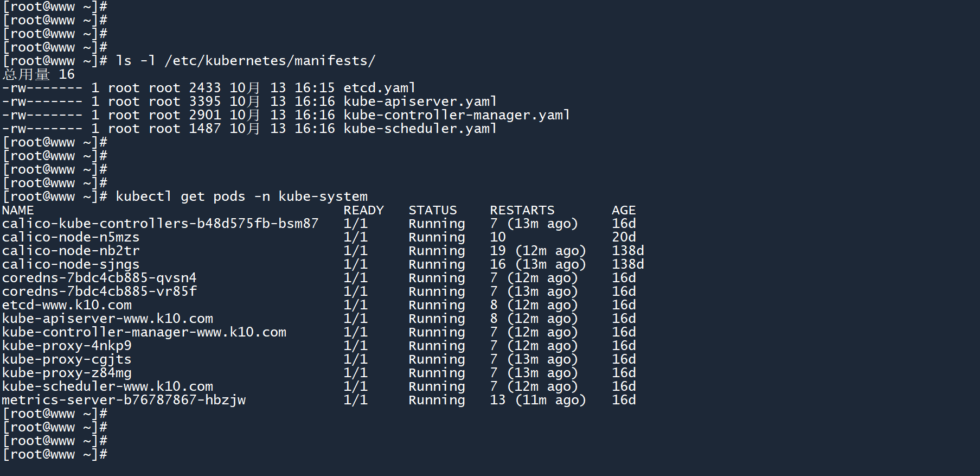The width and height of the screenshot is (980, 476).
Task: Click the kube-scheduler-www.k10.com pod name
Action: (x=107, y=386)
